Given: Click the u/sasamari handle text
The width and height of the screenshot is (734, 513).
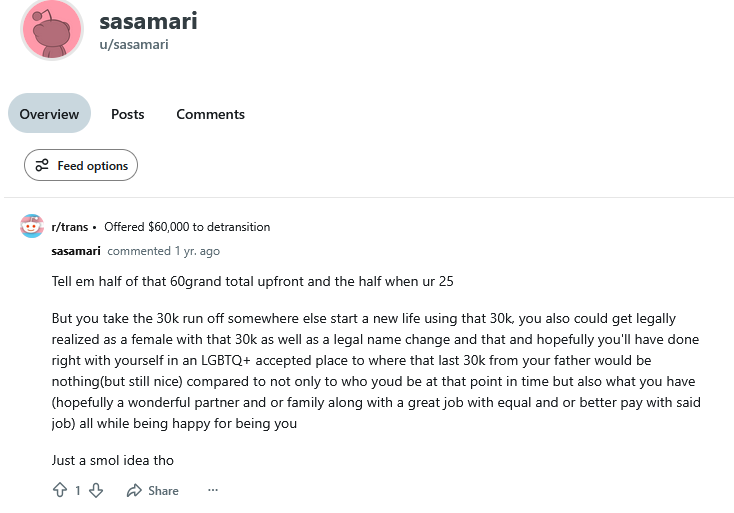Looking at the screenshot, I should tap(133, 44).
